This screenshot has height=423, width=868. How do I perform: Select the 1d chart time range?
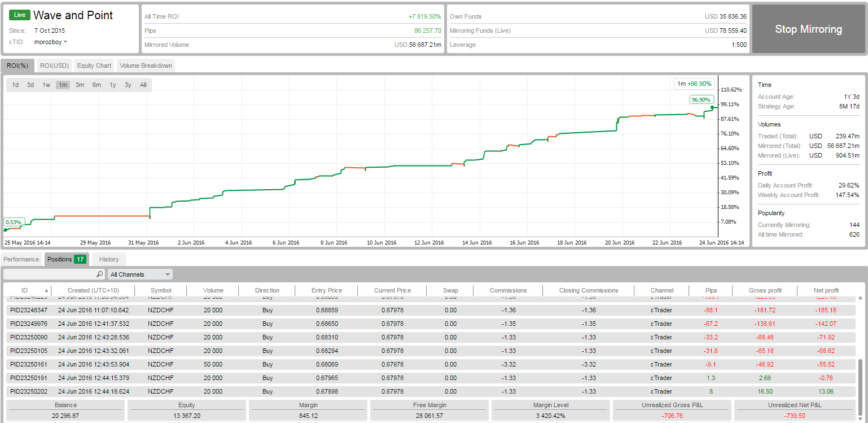(15, 85)
